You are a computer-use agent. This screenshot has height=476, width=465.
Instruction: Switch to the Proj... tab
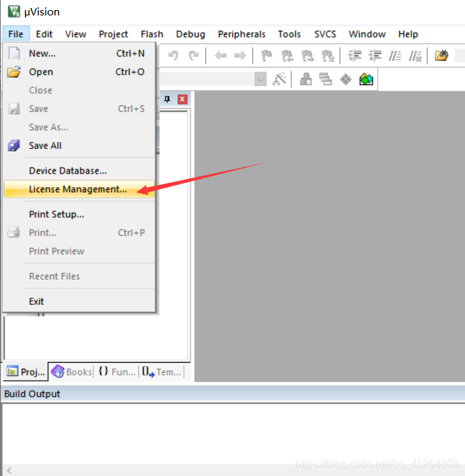[x=25, y=372]
